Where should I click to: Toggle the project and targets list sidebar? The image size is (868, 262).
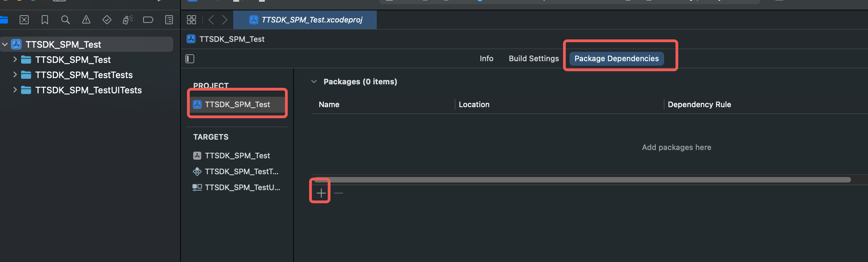click(x=190, y=59)
